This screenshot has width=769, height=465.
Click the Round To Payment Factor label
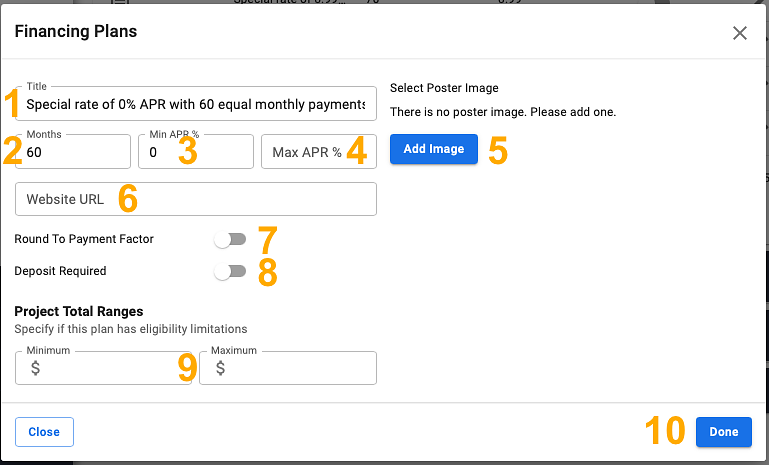(x=84, y=239)
